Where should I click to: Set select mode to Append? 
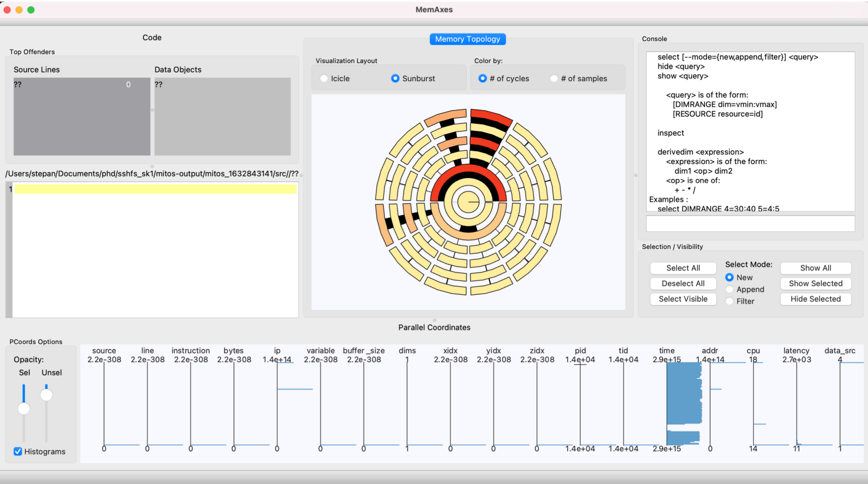(x=729, y=289)
